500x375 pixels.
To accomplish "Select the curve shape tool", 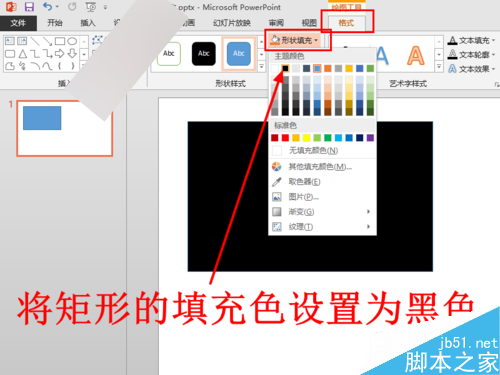I will (x=47, y=66).
